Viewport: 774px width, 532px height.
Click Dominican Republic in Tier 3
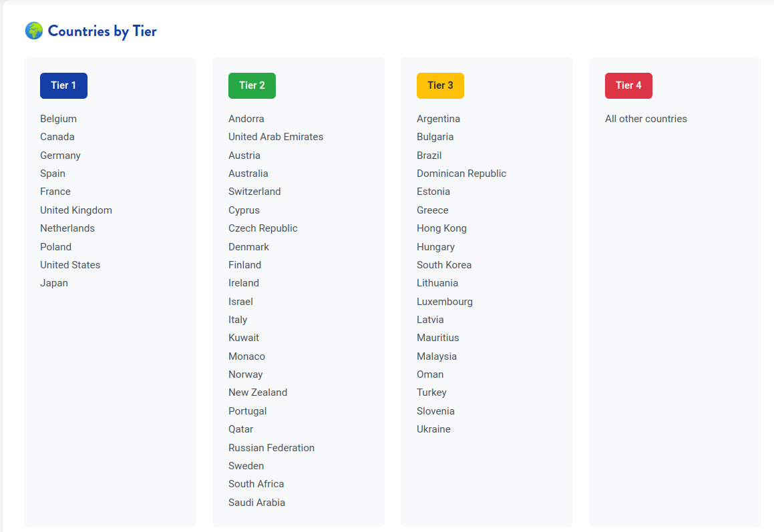coord(461,173)
